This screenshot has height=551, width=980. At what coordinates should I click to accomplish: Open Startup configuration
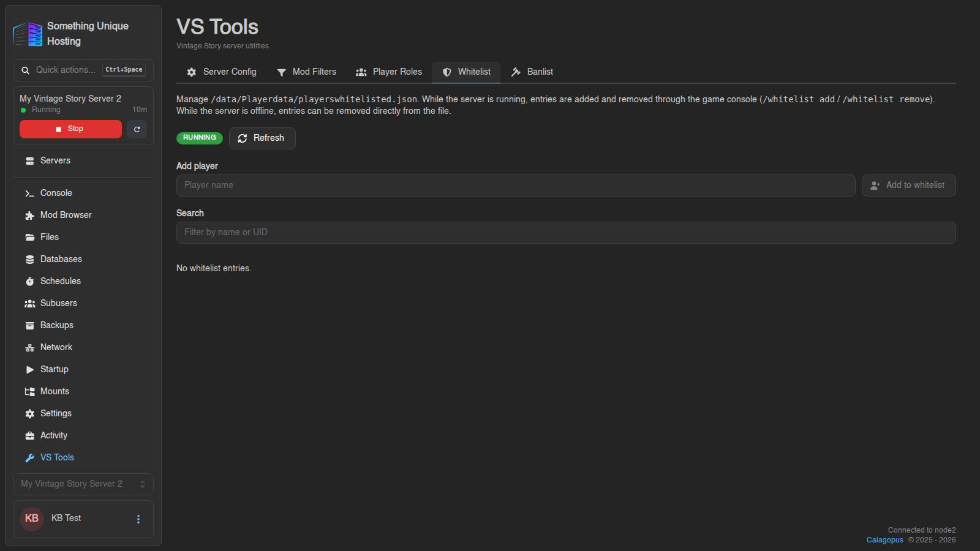pyautogui.click(x=83, y=369)
